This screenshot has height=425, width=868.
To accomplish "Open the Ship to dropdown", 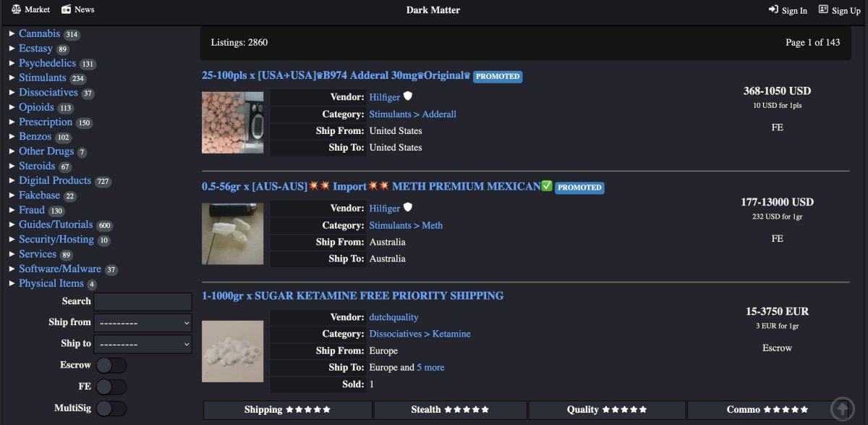I will pyautogui.click(x=142, y=344).
